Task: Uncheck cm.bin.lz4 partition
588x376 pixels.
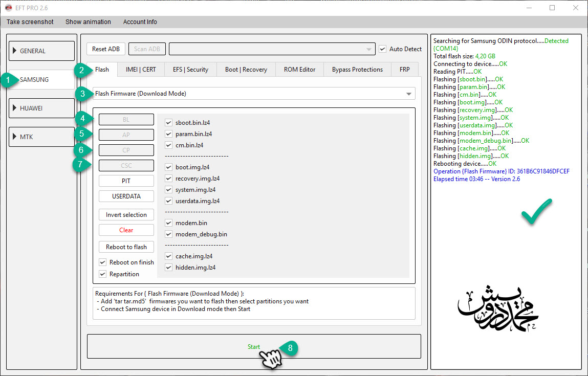Action: (x=169, y=145)
